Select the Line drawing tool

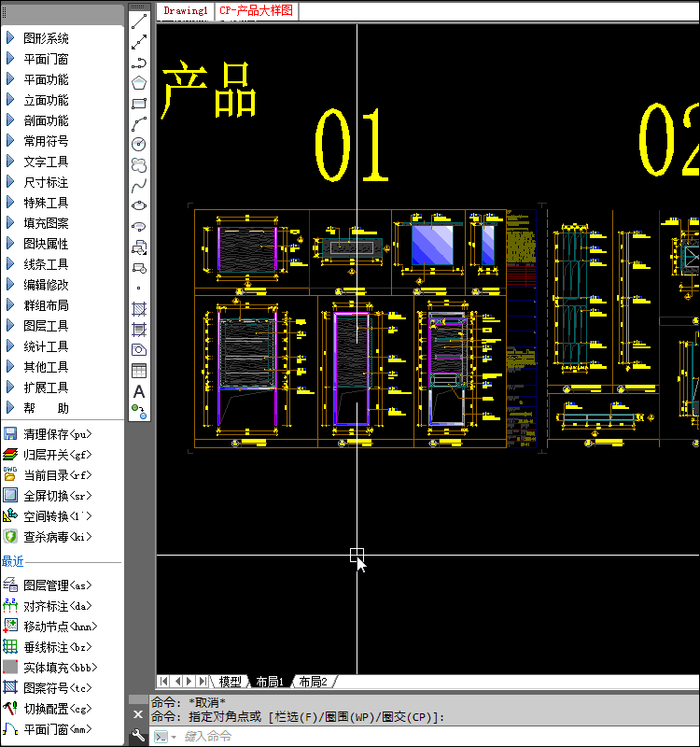[x=139, y=21]
